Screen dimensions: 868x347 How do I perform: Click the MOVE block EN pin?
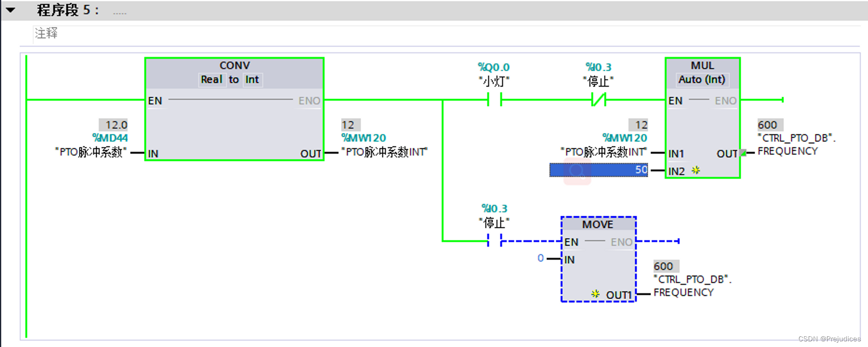[571, 242]
